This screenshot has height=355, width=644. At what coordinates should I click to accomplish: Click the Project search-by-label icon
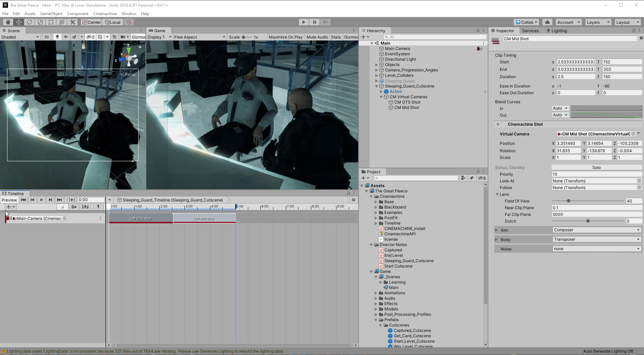pyautogui.click(x=472, y=178)
